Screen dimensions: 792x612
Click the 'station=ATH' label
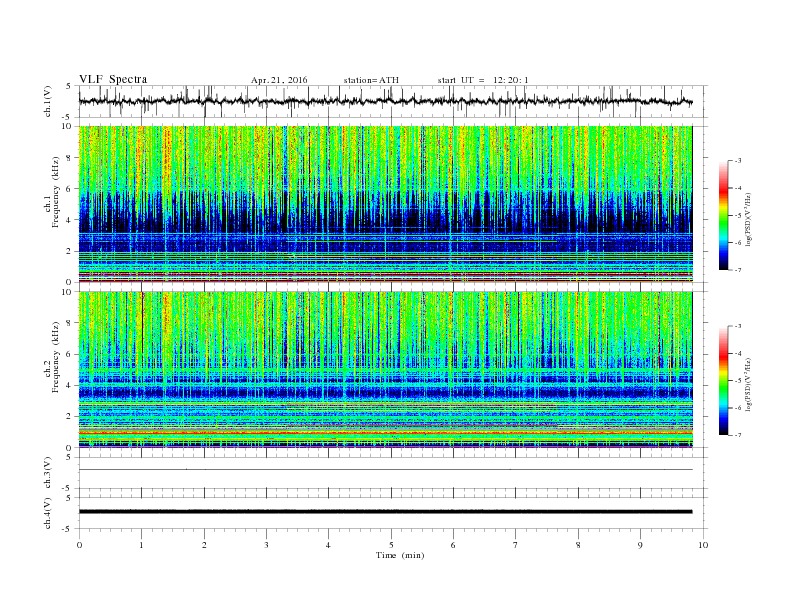tap(371, 80)
